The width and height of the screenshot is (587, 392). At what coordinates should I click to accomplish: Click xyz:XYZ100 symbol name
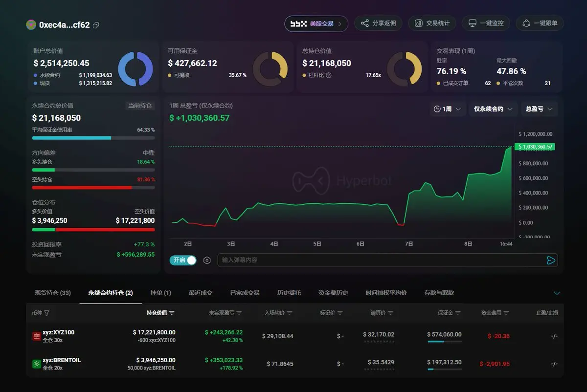point(59,332)
